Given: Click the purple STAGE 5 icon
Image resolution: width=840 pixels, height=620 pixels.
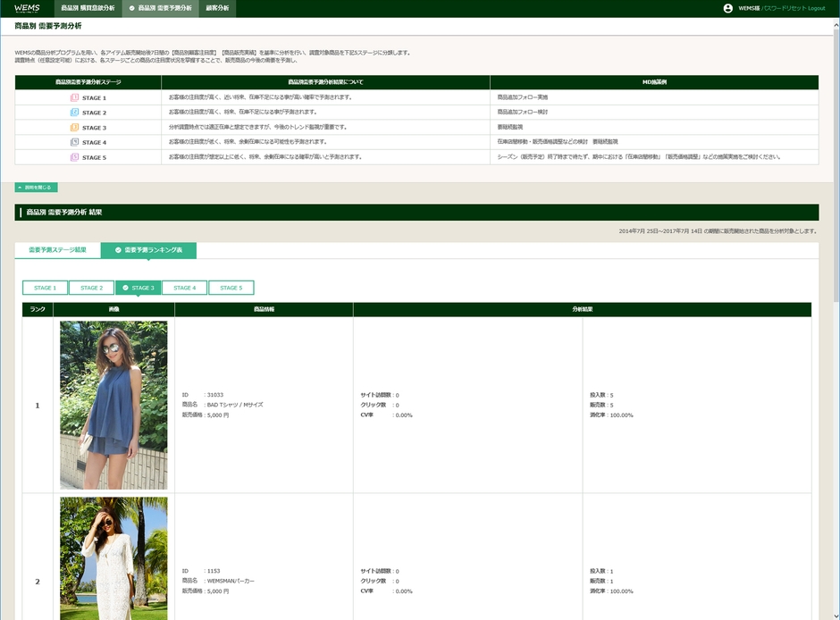Looking at the screenshot, I should point(75,157).
